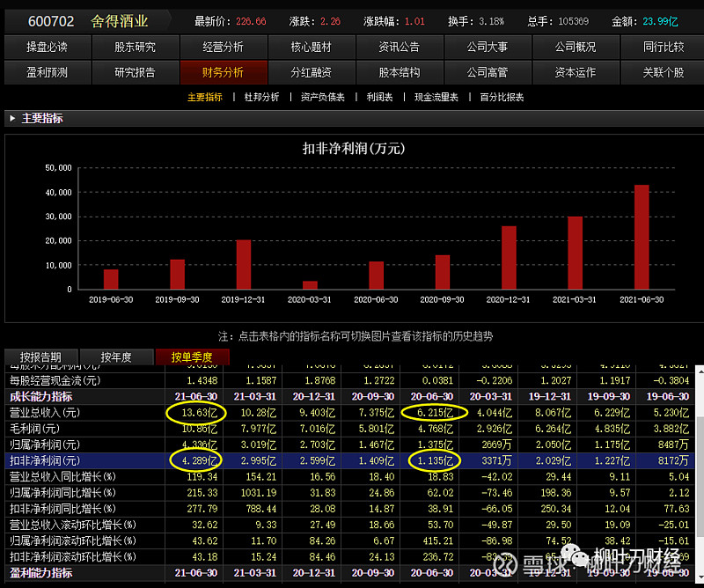Click 归属净利润滚动环比增长(%) row name
The height and width of the screenshot is (588, 704).
point(73,540)
